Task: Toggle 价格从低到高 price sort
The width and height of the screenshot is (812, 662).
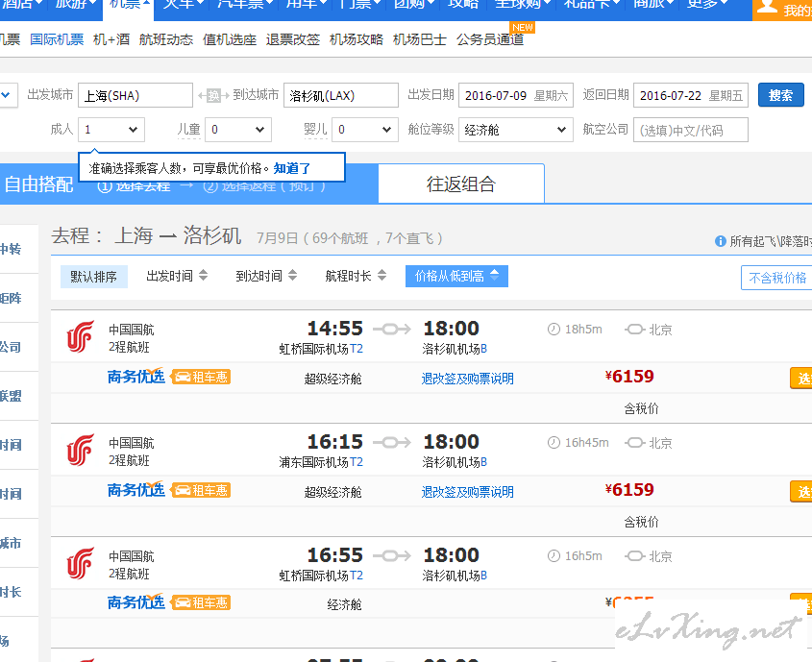Action: (456, 276)
